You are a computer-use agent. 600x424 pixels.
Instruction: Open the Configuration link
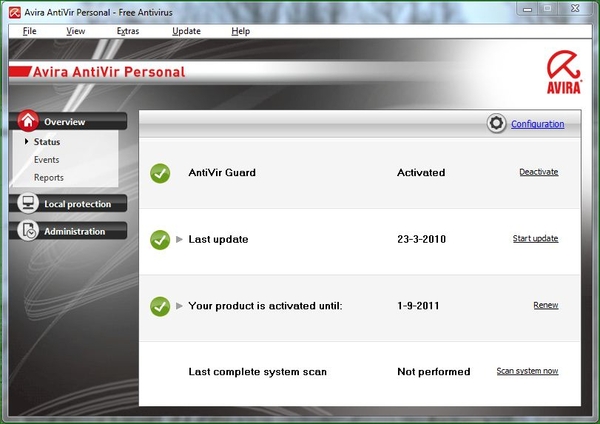click(x=537, y=124)
